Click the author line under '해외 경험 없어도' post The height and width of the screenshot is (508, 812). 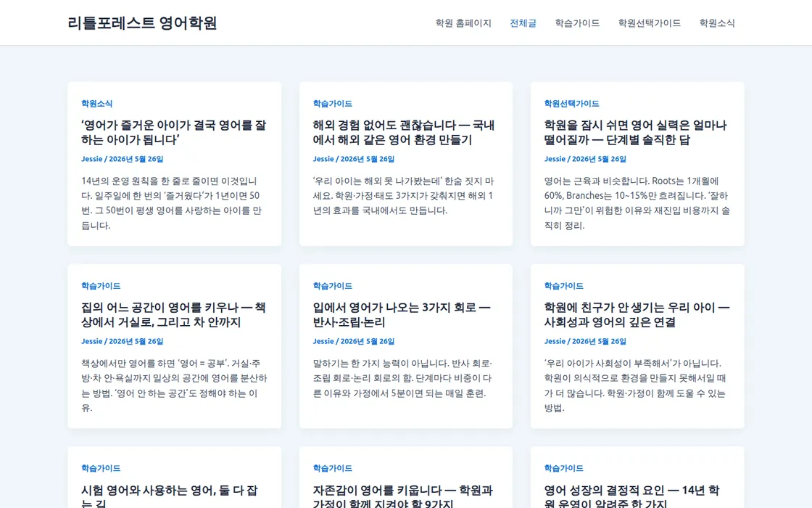(354, 159)
